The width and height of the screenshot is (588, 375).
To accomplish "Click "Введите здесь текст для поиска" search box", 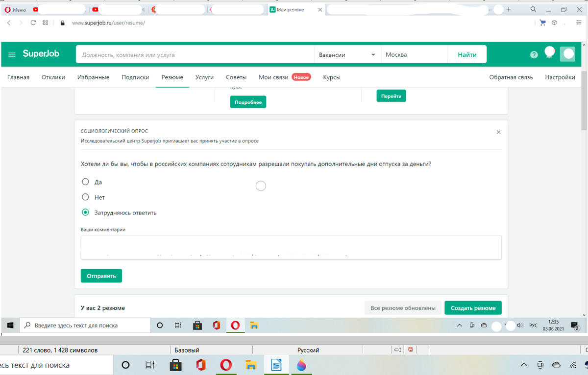I will 85,325.
